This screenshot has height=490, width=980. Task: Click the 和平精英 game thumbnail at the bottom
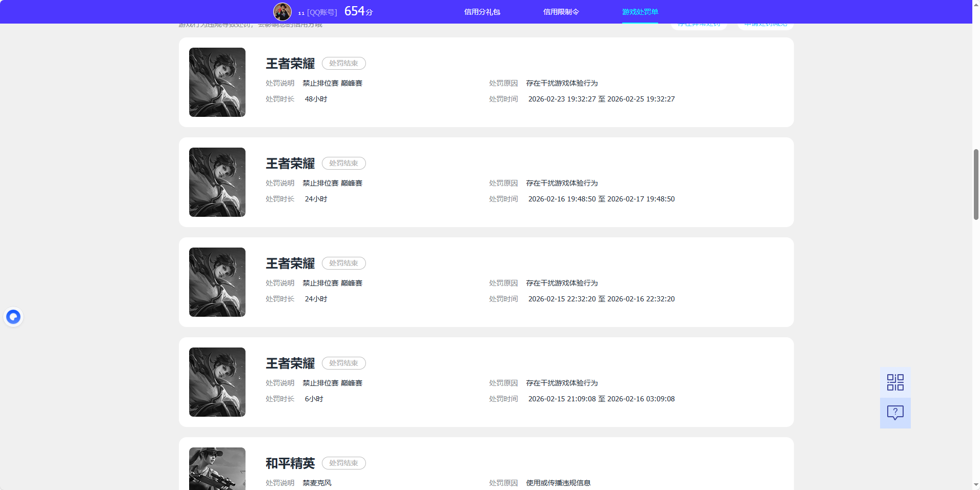click(217, 468)
